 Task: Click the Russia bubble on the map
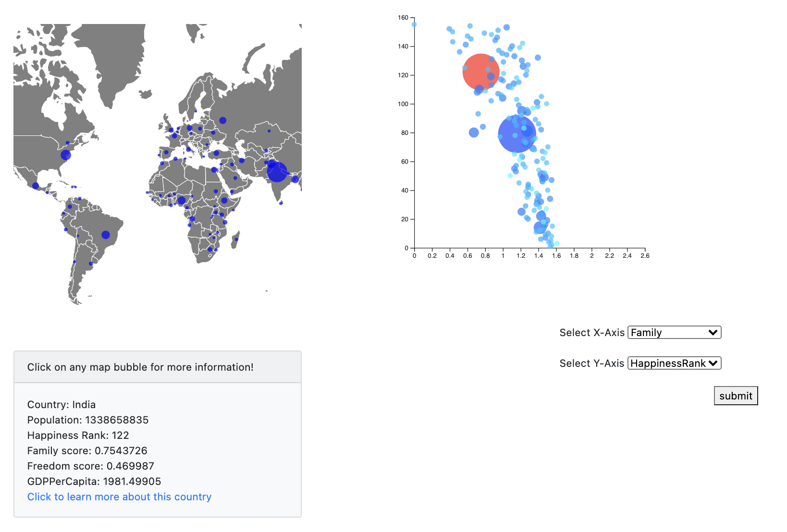[x=223, y=121]
